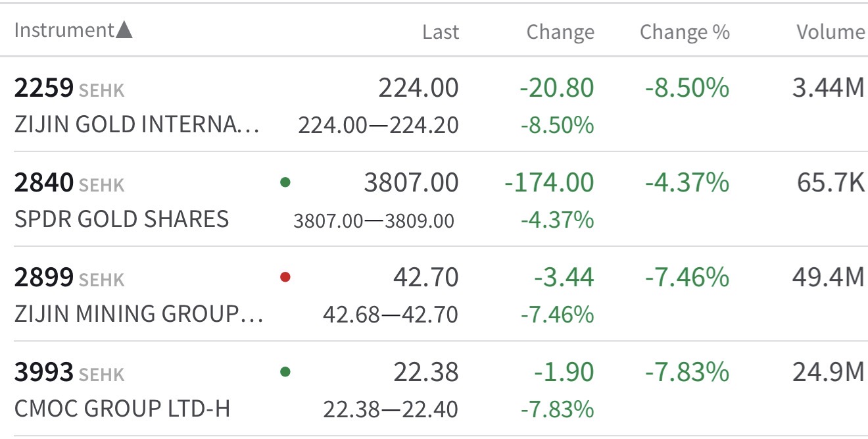Click green status dot beside SPDR Gold Shares
This screenshot has width=868, height=439.
(285, 182)
